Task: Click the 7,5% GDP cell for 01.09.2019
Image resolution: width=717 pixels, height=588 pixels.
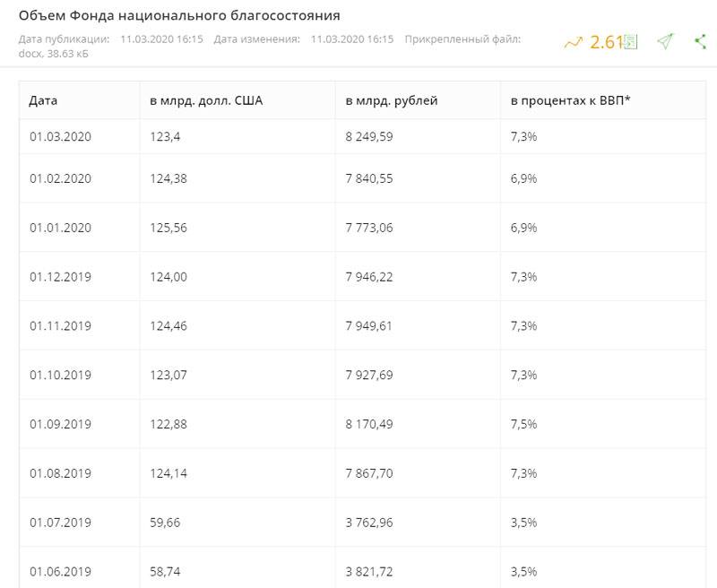Action: point(523,424)
